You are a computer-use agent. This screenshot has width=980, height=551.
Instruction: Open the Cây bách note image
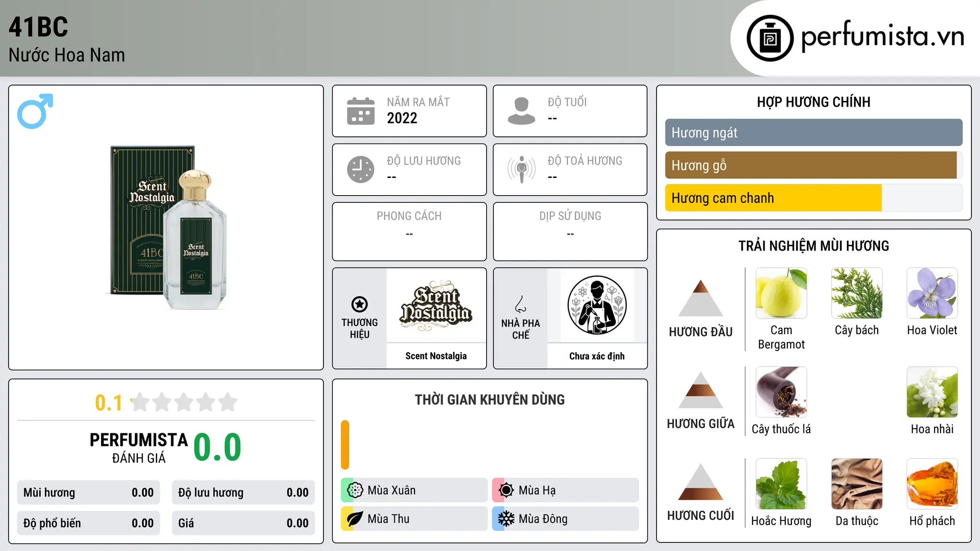857,293
